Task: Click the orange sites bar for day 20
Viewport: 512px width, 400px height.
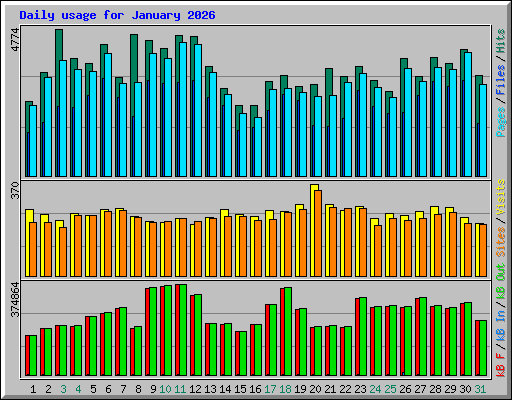Action: (318, 233)
